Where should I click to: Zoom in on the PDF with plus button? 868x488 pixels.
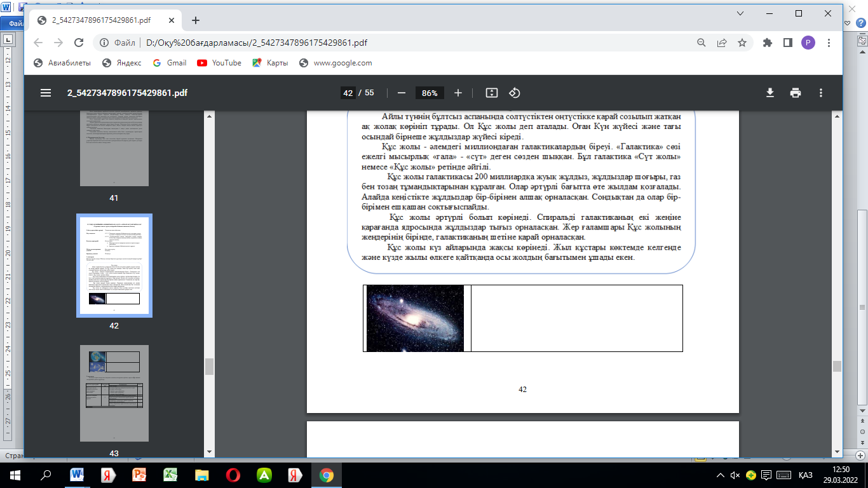(x=458, y=93)
